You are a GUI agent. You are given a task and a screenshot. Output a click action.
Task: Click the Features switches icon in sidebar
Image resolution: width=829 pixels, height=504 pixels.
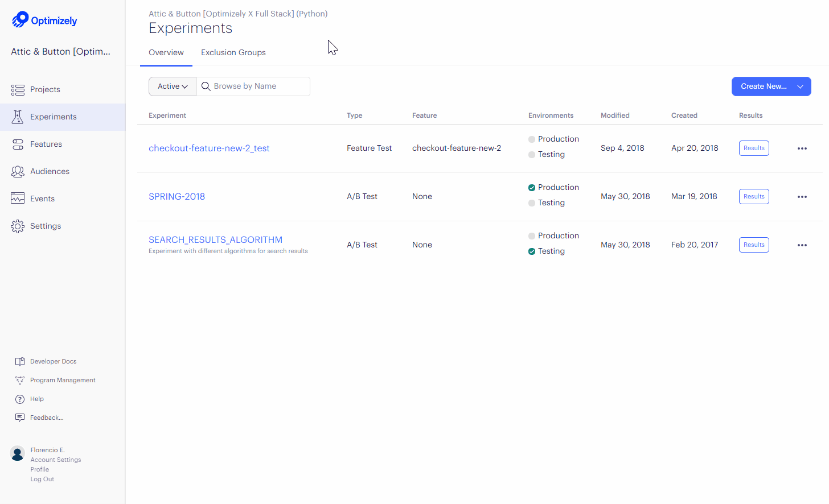click(17, 144)
